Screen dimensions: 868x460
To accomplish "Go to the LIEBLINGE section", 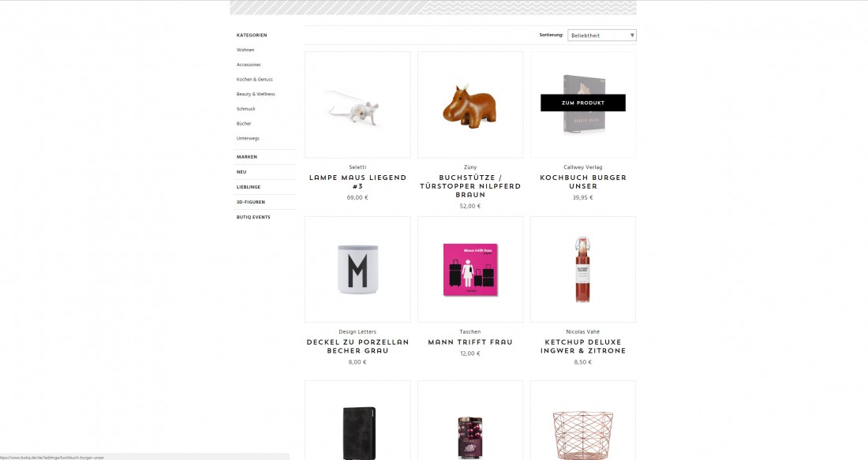I will tap(249, 187).
